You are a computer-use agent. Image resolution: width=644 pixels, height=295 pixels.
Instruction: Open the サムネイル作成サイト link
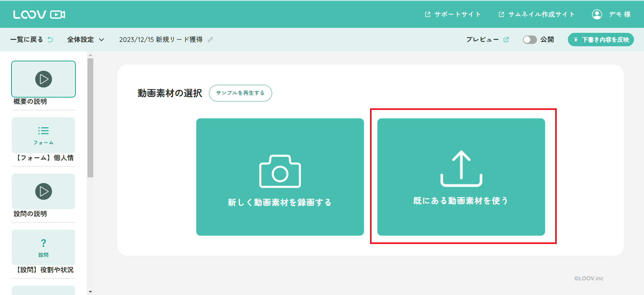click(536, 14)
